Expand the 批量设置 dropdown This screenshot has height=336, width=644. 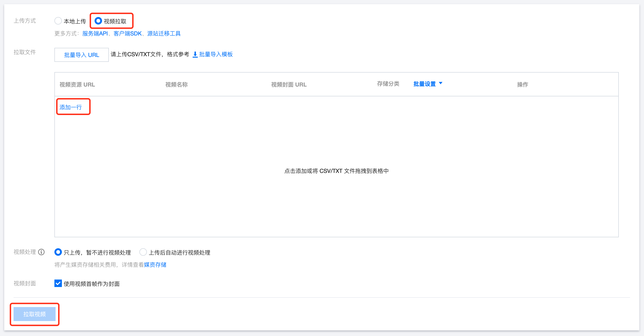tap(424, 84)
